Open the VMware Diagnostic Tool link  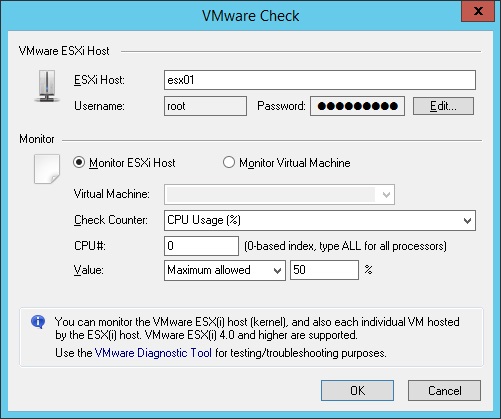point(153,353)
